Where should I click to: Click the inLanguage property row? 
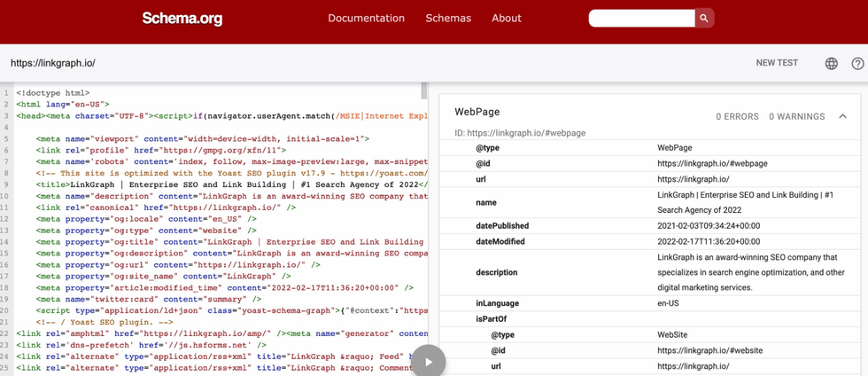click(497, 303)
